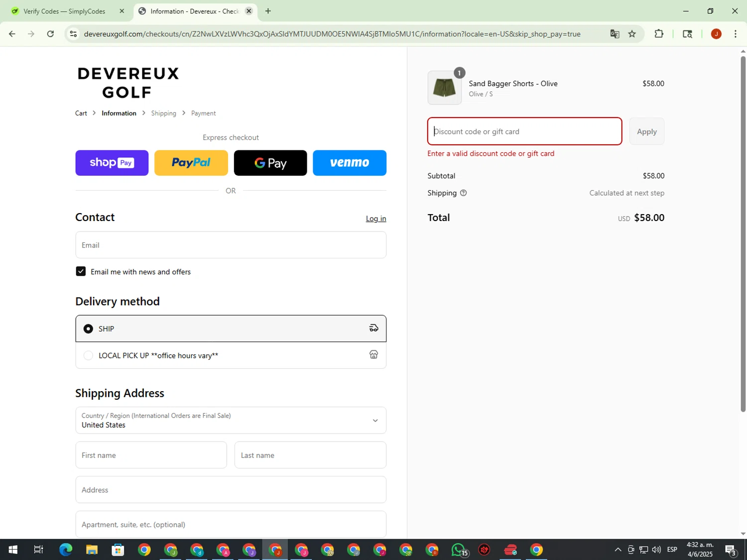Click the translate page icon
The width and height of the screenshot is (747, 560).
click(615, 34)
